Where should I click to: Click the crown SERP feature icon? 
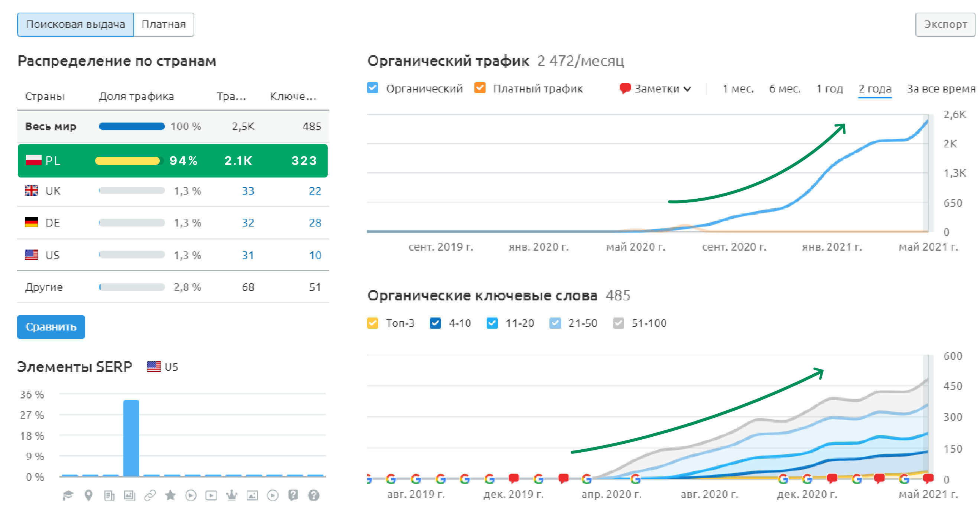232,495
